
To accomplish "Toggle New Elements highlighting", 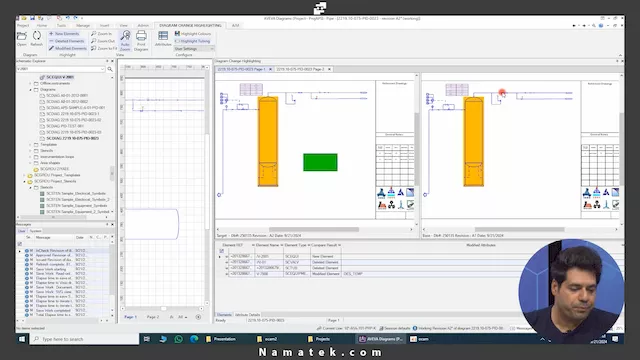I will click(x=64, y=33).
